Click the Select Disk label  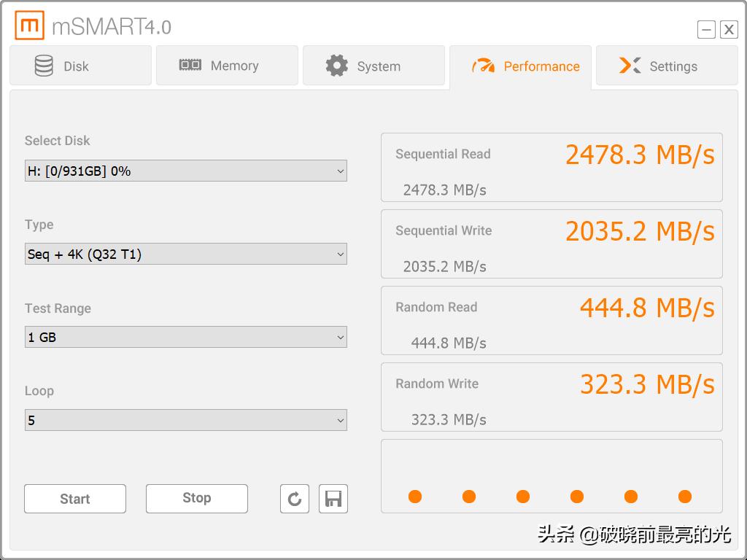tap(57, 141)
